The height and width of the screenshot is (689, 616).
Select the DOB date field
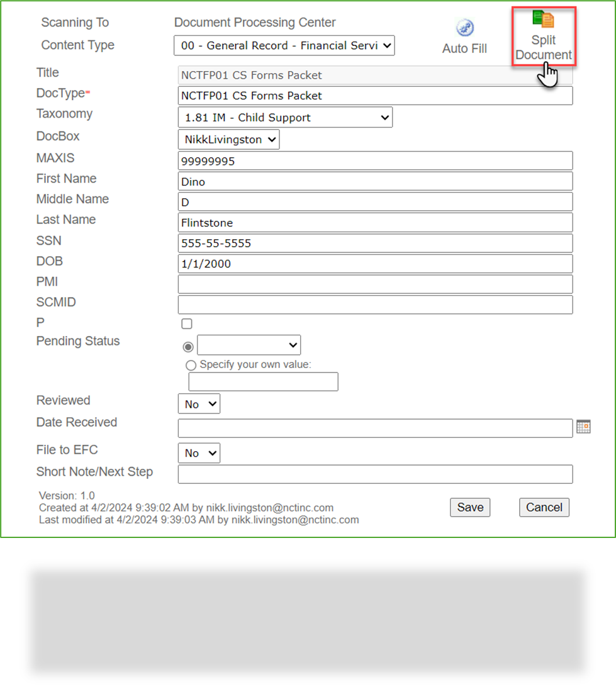click(375, 264)
